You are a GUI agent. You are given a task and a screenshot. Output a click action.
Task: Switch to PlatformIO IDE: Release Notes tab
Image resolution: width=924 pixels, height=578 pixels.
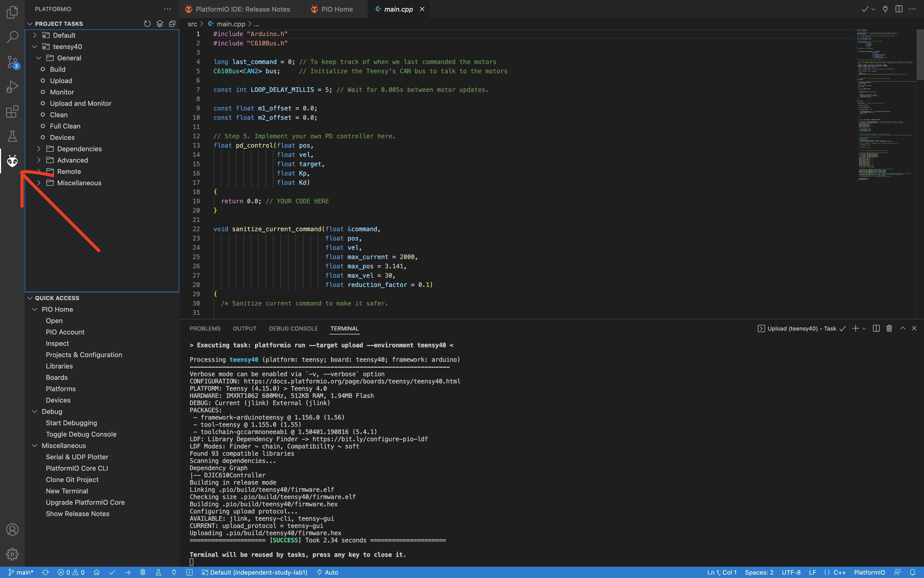pyautogui.click(x=242, y=9)
